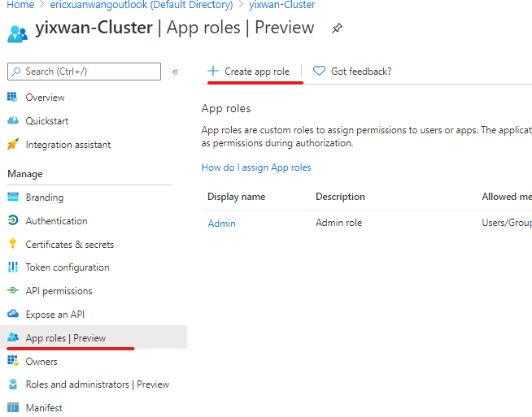Click the Create app role button
This screenshot has width=532, height=417.
pyautogui.click(x=249, y=72)
